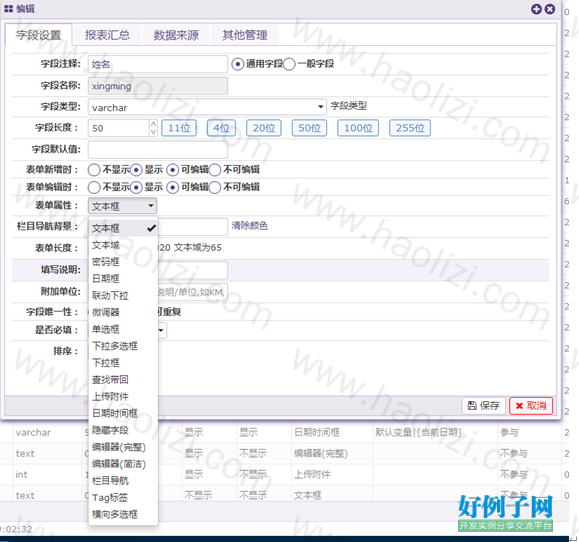Close the 编辑 dialog with the X icon

(550, 9)
